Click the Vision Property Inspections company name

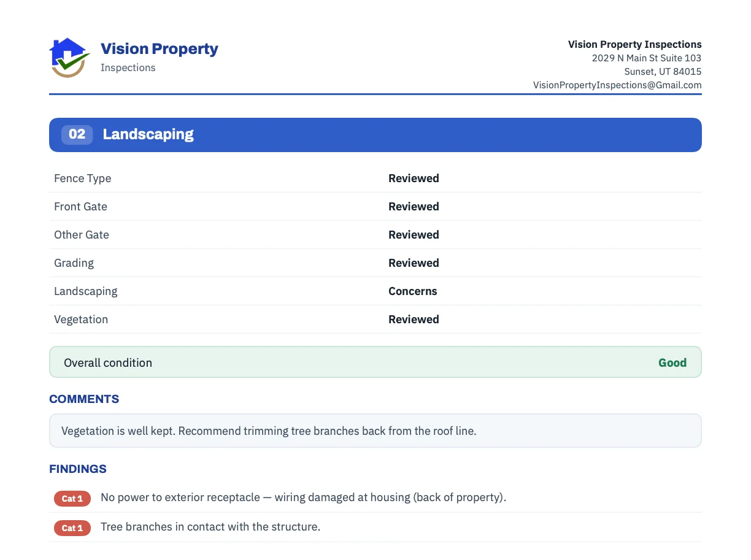(x=635, y=44)
